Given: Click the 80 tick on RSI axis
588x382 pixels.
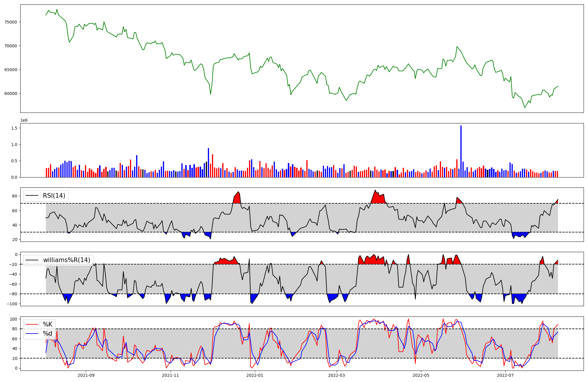Looking at the screenshot, I should pos(15,196).
